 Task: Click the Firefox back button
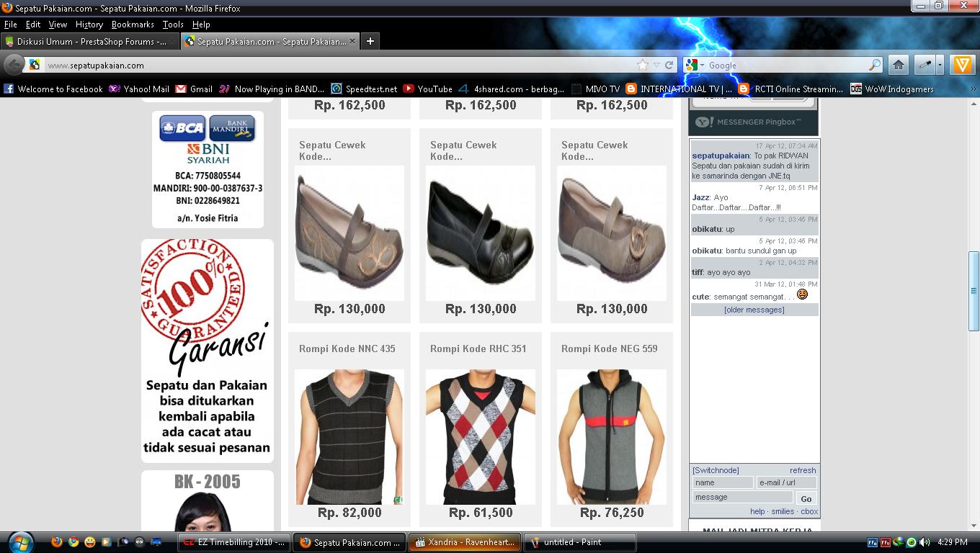tap(14, 65)
